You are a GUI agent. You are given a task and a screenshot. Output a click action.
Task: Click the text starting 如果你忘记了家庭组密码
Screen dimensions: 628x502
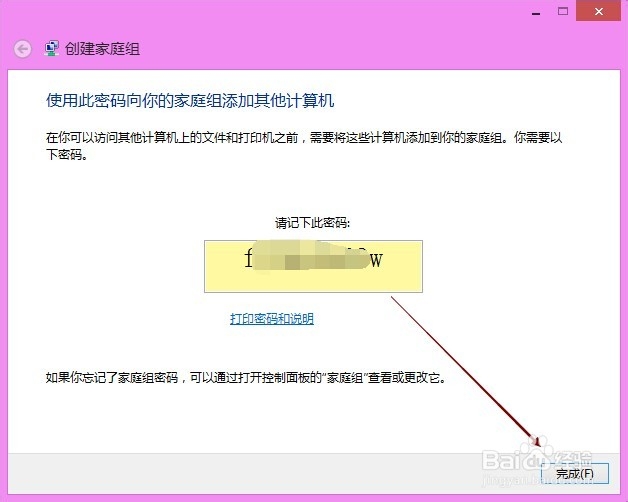[246, 377]
